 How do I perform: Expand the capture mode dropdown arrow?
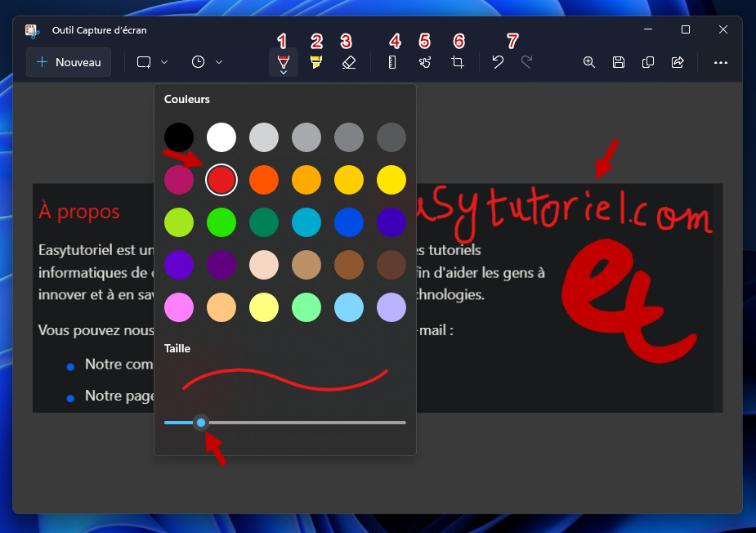164,62
